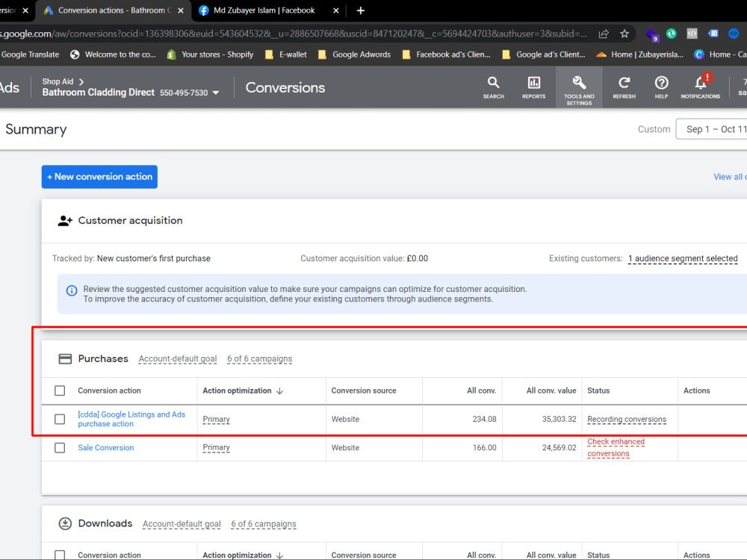Expand the Shop Aid breadcrumb chevron
Screen dimensions: 747x560
(x=81, y=82)
